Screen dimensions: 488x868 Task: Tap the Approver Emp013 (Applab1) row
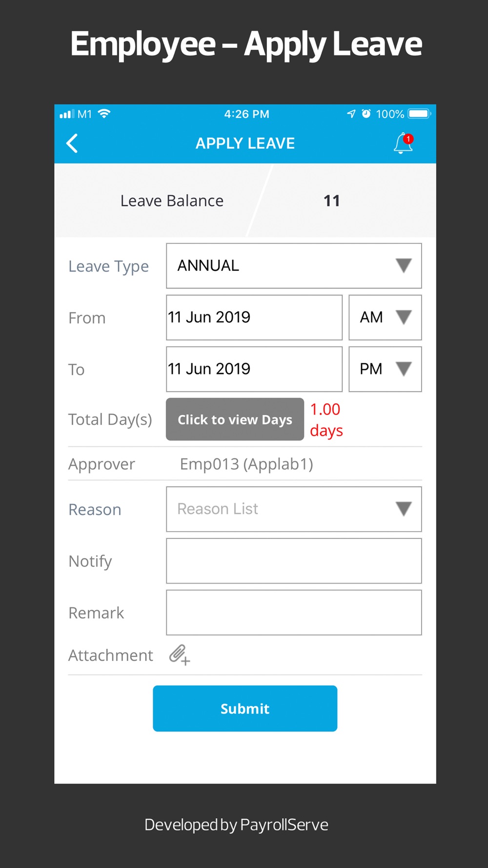click(x=246, y=464)
